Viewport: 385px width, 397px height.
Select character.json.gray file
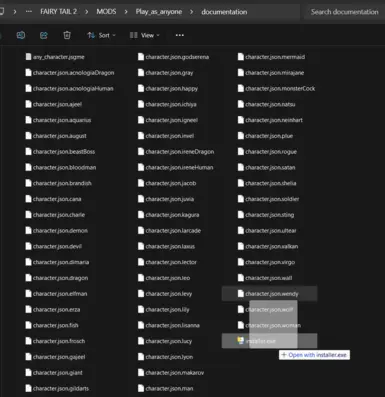166,73
